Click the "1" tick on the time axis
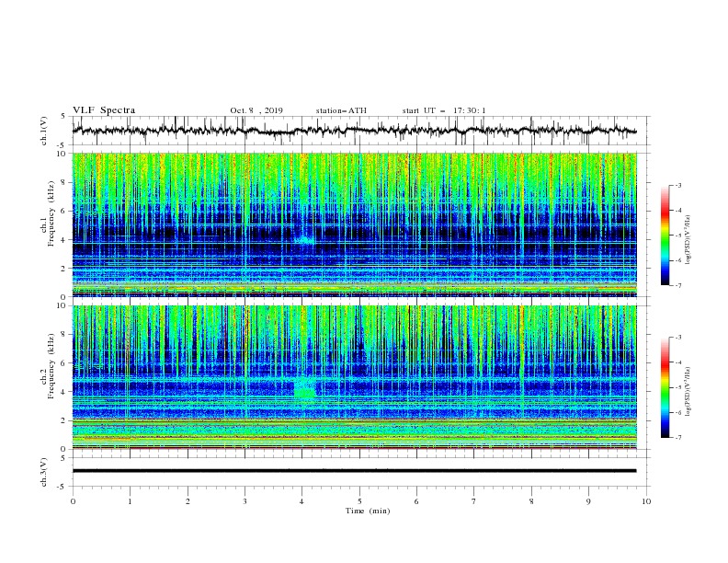This screenshot has width=728, height=563. pyautogui.click(x=130, y=501)
